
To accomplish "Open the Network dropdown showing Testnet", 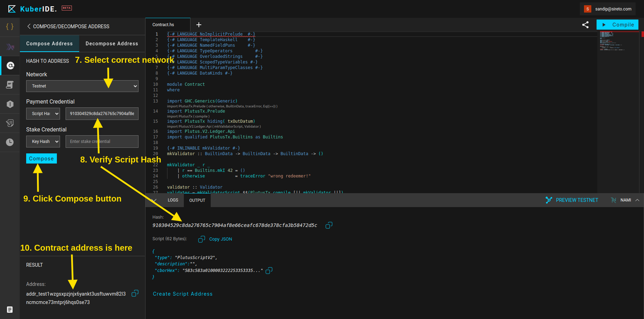I will click(x=82, y=86).
